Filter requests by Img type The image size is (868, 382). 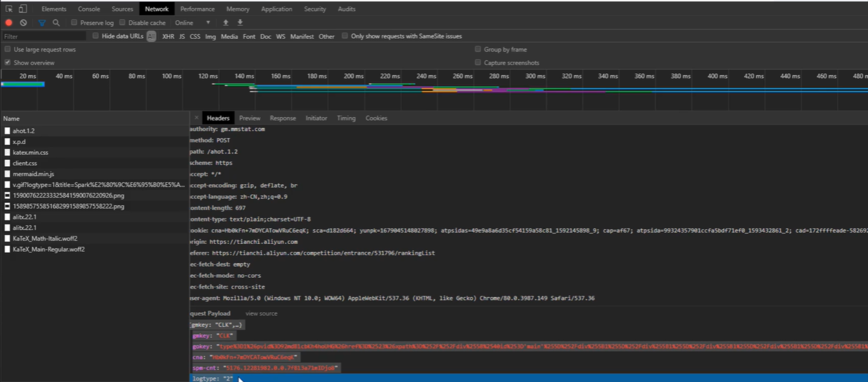click(x=210, y=36)
